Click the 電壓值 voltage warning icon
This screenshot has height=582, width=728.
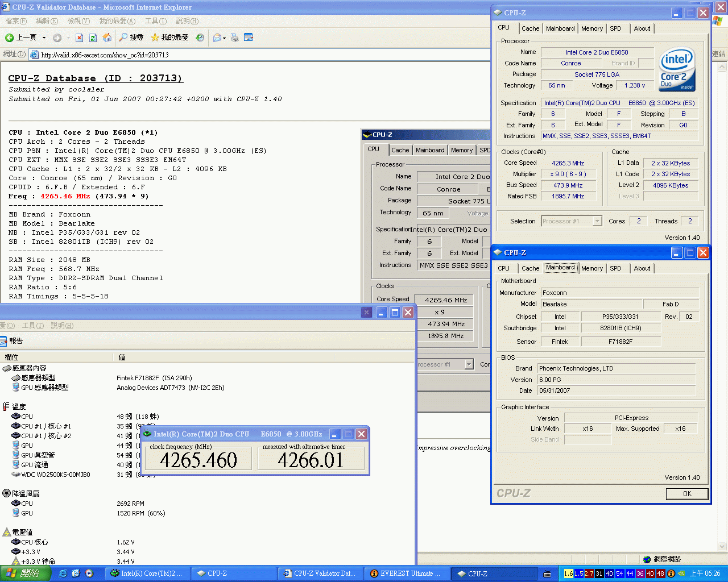[7, 533]
